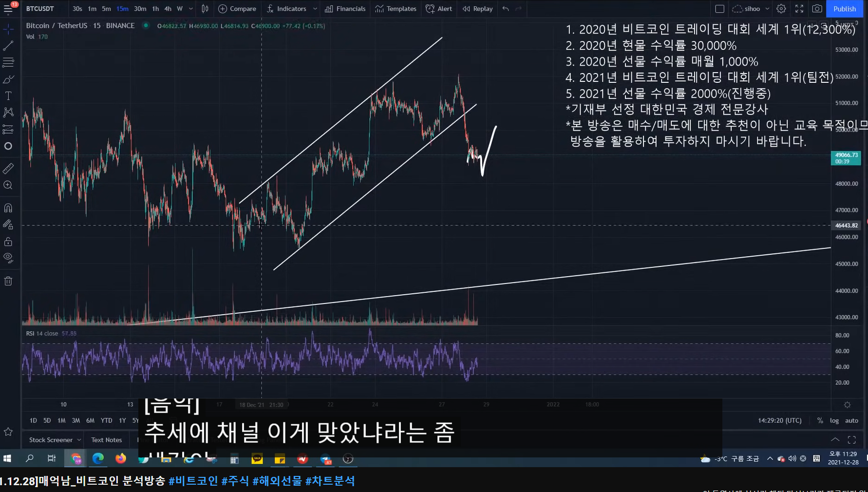868x492 pixels.
Task: Create a new Alert
Action: pyautogui.click(x=439, y=9)
